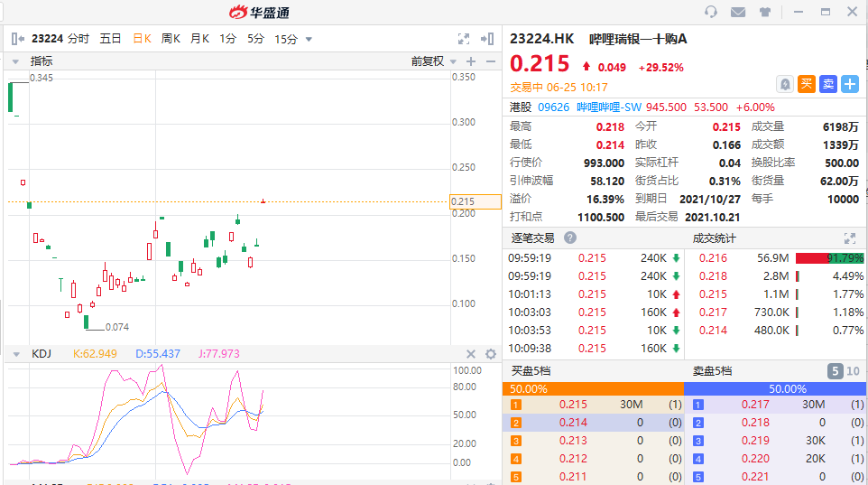Open customer service headset icon
Screen dimensions: 868x485
coord(711,12)
